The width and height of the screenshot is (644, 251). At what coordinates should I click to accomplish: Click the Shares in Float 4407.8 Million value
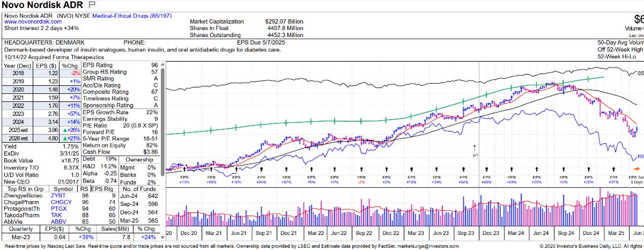[x=284, y=28]
